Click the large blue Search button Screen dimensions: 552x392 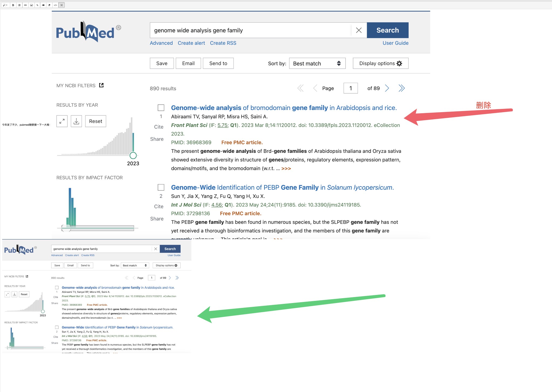388,30
